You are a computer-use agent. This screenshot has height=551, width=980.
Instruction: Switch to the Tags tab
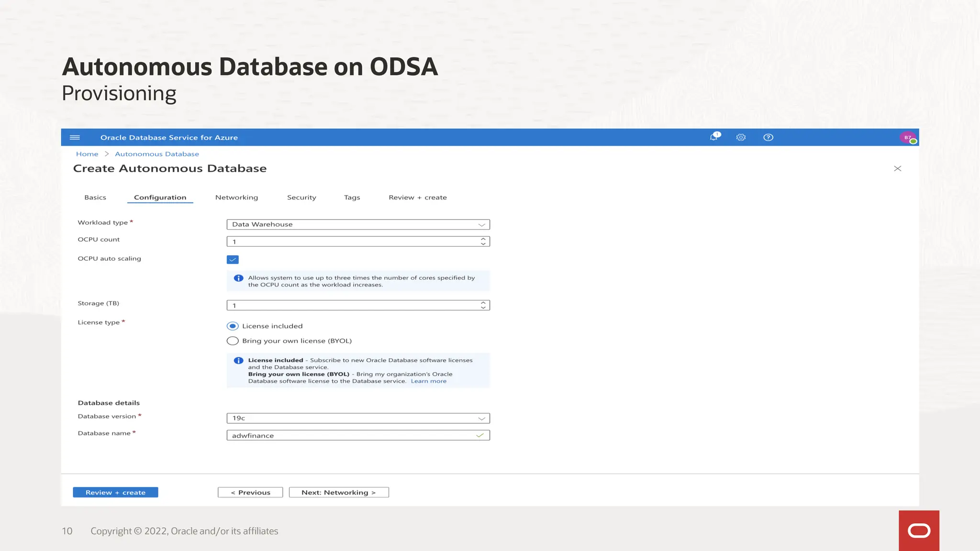pos(352,198)
